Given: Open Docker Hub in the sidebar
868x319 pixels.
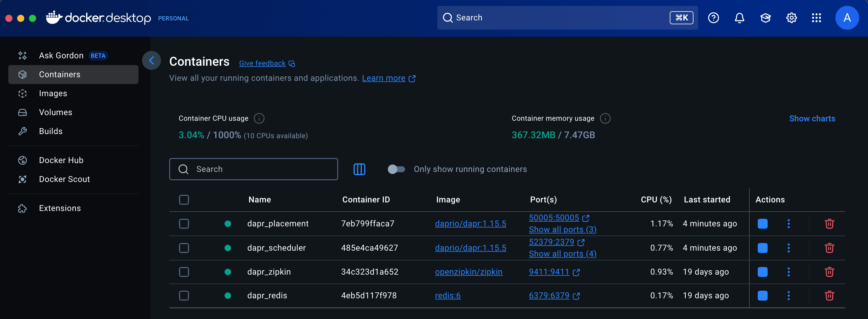Looking at the screenshot, I should point(73,160).
